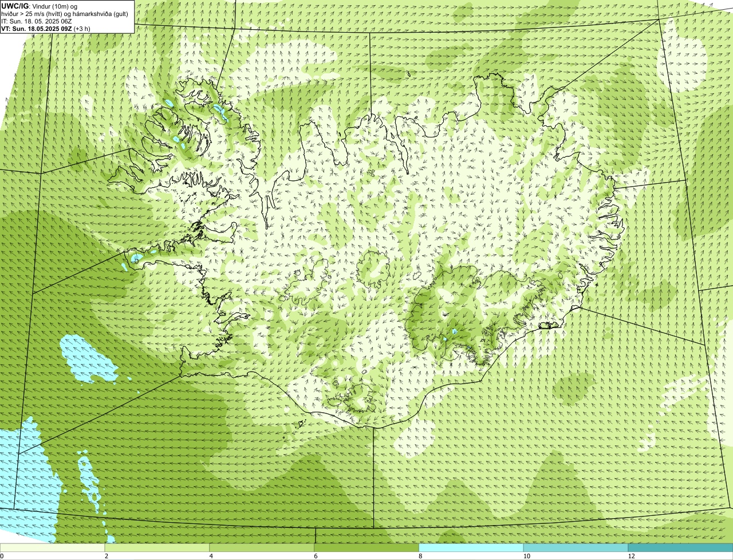Viewport: 733px width, 560px height.
Task: Click the legend scale label '8'
Action: (x=420, y=556)
